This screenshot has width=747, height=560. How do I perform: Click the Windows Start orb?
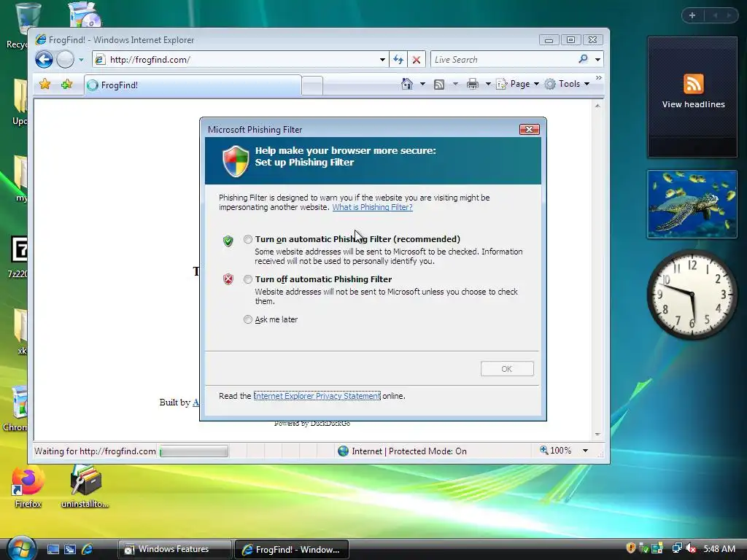pyautogui.click(x=21, y=548)
